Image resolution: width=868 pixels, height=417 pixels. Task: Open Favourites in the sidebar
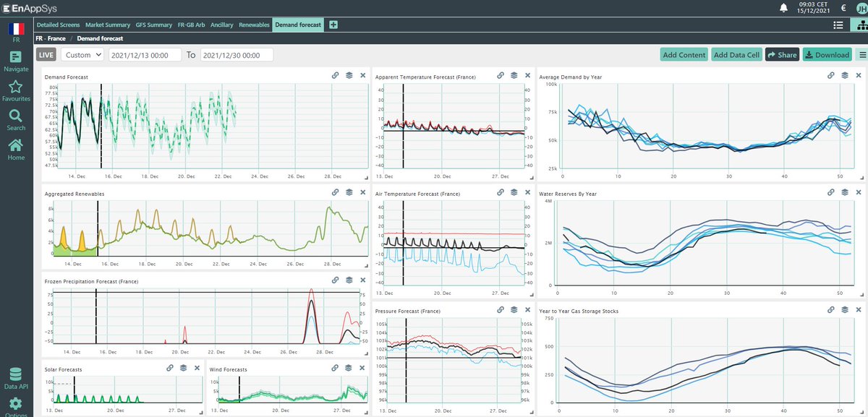point(16,91)
